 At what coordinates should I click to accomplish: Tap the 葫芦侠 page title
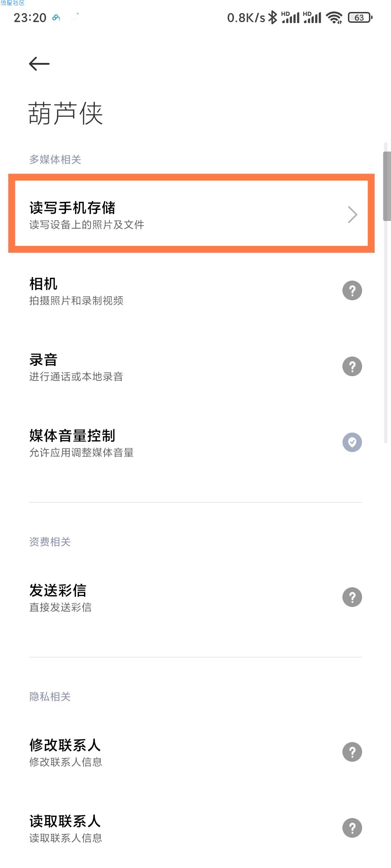tap(66, 114)
